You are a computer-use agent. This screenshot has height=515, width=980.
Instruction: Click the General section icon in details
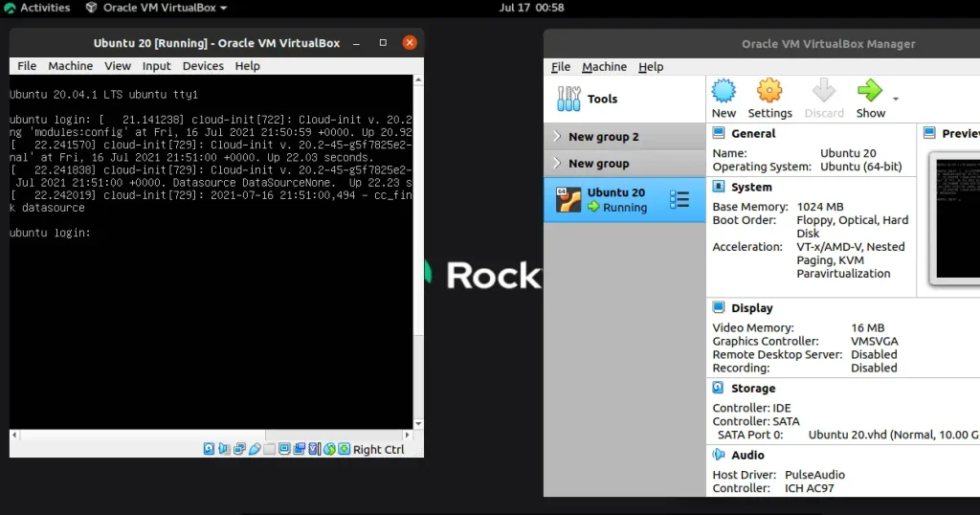click(719, 133)
